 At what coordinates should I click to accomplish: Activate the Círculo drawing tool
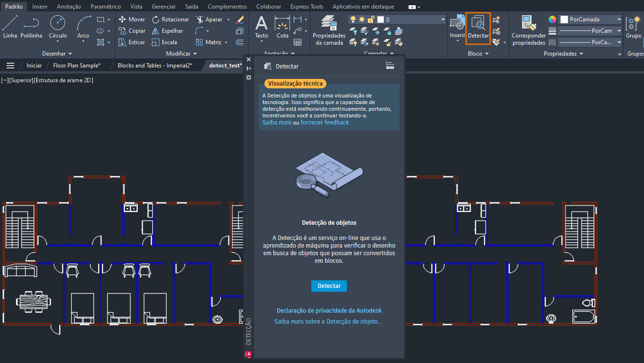pyautogui.click(x=58, y=27)
